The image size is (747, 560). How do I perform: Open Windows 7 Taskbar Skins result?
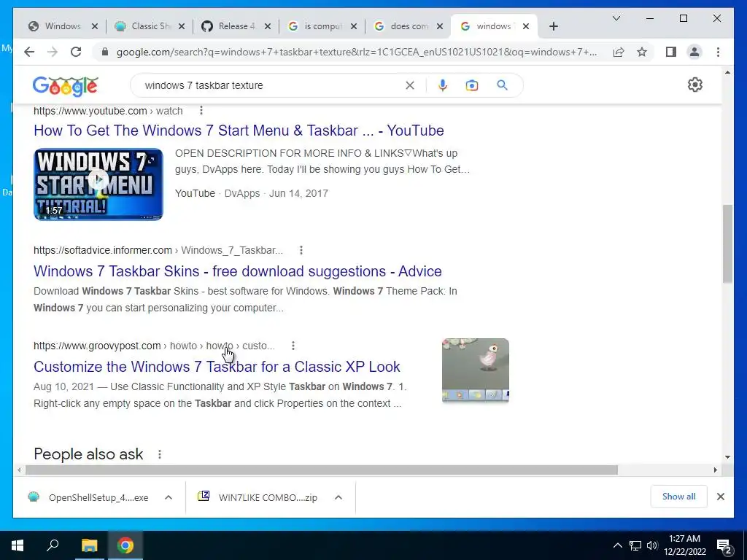238,271
